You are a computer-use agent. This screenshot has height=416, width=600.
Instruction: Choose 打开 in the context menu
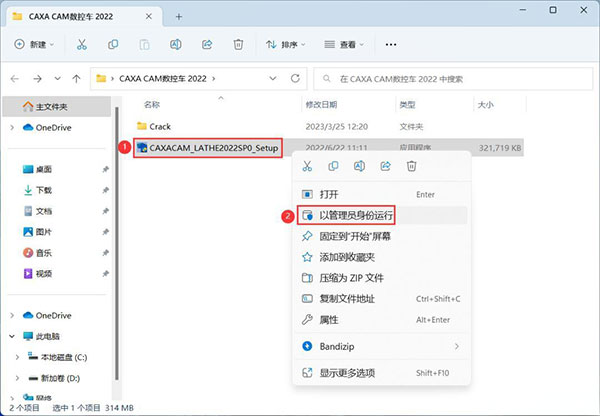coord(382,194)
